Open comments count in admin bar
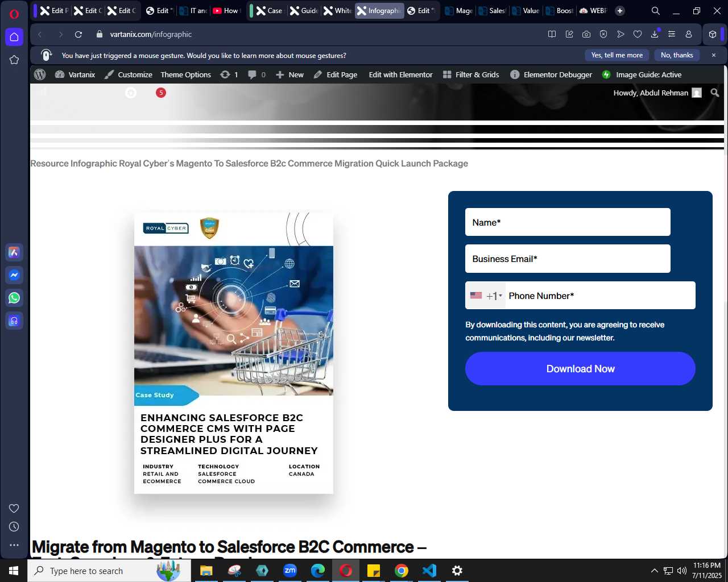 pyautogui.click(x=257, y=74)
